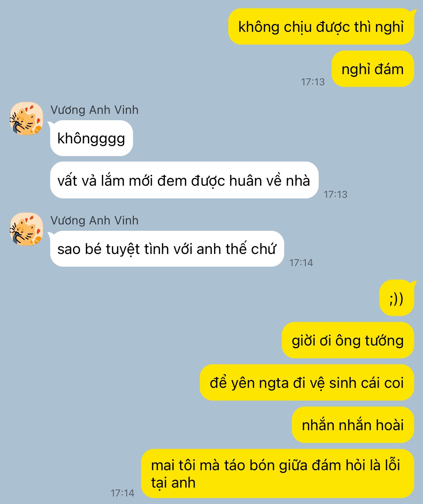
Task: Select the yellow 'nghỉ đám' bubble
Action: tap(373, 69)
